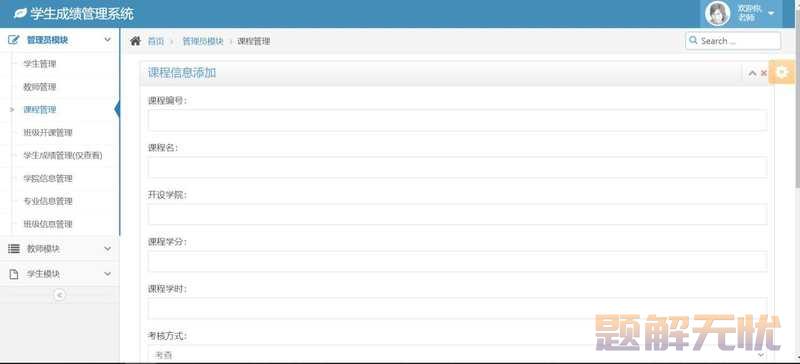Click the leaf logo icon in header
This screenshot has width=800, height=364.
(x=20, y=14)
